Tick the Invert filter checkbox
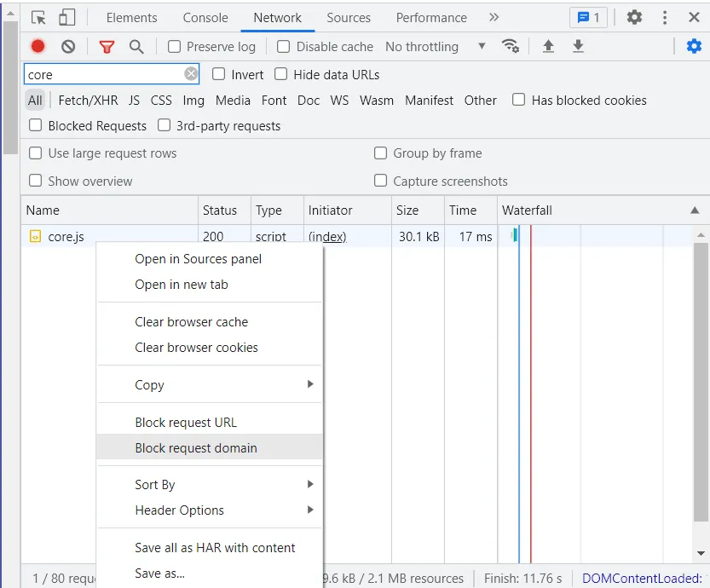The image size is (710, 588). point(219,74)
